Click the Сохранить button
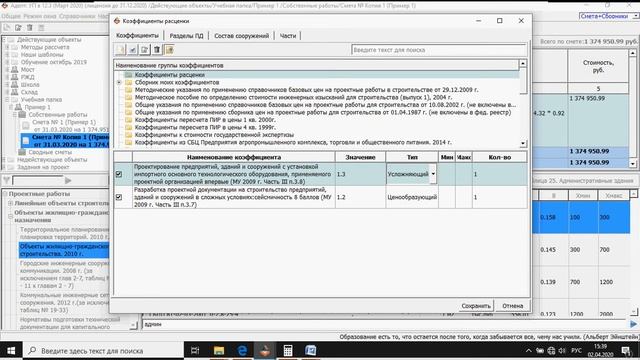640x360 pixels. pyautogui.click(x=476, y=306)
